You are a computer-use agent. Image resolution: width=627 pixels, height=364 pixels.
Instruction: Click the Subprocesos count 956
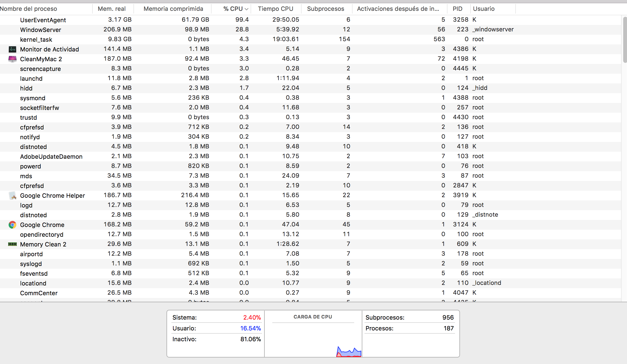point(448,317)
